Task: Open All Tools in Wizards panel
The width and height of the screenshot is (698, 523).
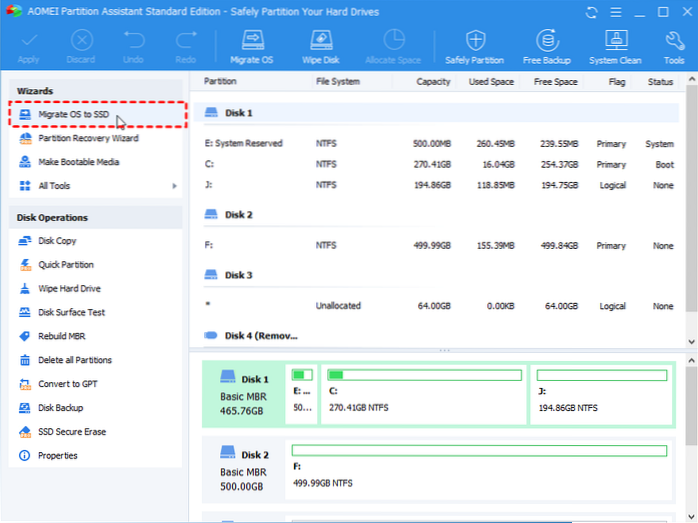Action: pos(54,186)
